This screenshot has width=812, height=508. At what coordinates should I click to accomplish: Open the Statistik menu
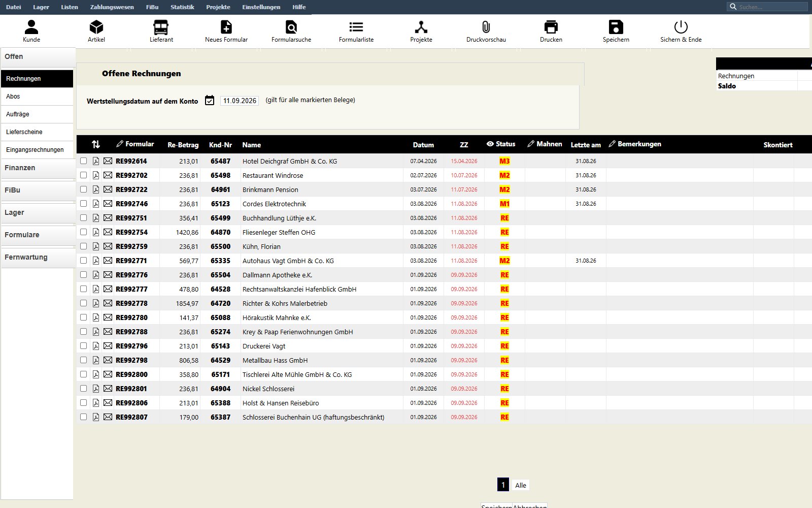coord(182,7)
